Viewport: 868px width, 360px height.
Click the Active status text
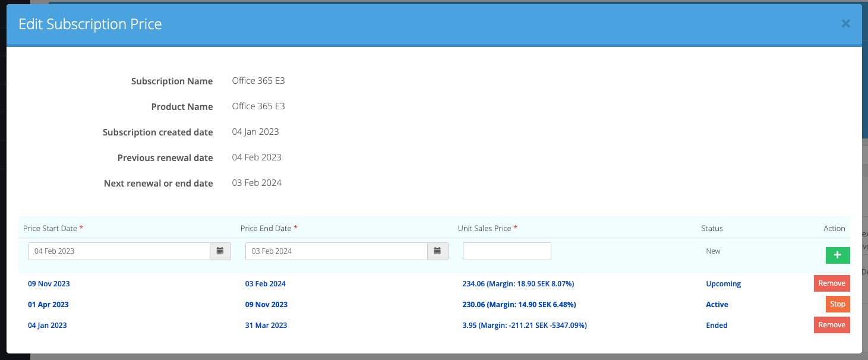pyautogui.click(x=717, y=305)
